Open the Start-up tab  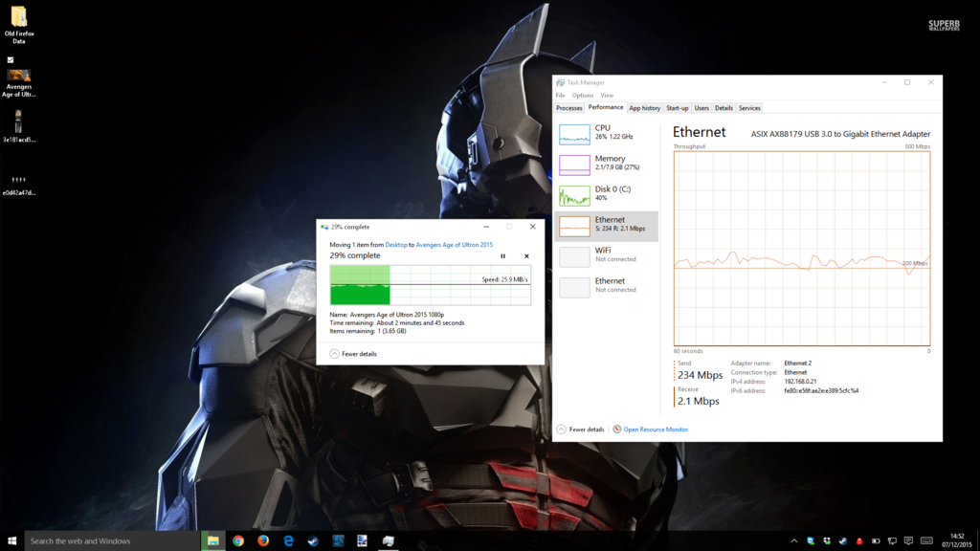pos(678,108)
